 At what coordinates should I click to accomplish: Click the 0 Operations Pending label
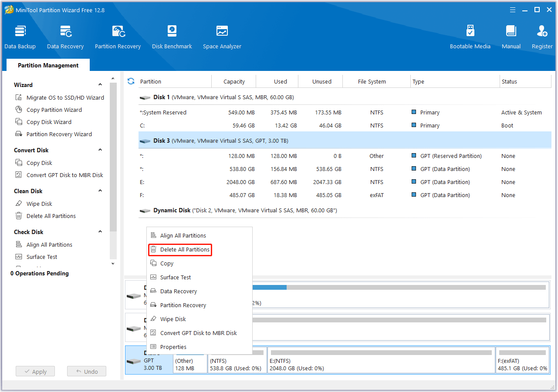[x=40, y=273]
